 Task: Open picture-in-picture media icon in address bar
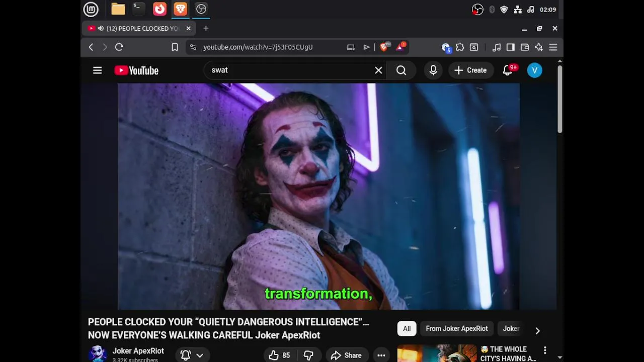[x=351, y=47]
